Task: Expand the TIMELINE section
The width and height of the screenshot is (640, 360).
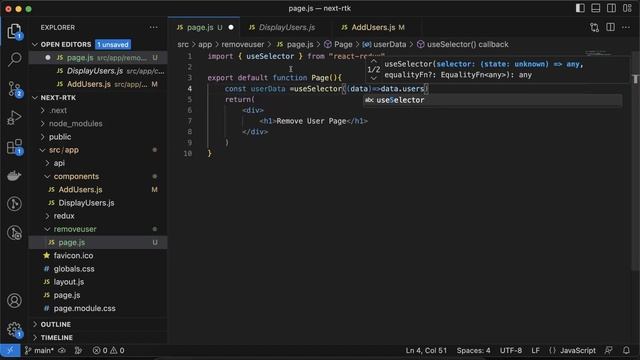Action: tap(98, 338)
